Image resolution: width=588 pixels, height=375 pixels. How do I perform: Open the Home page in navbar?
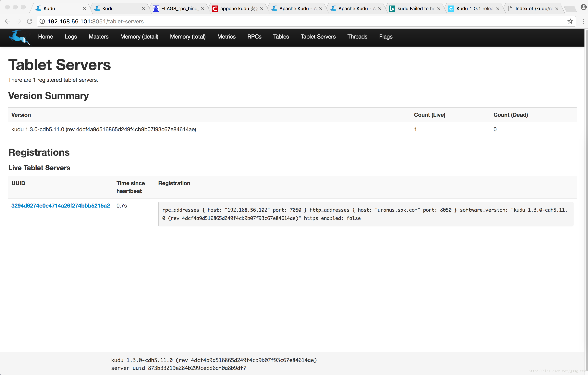pos(45,37)
